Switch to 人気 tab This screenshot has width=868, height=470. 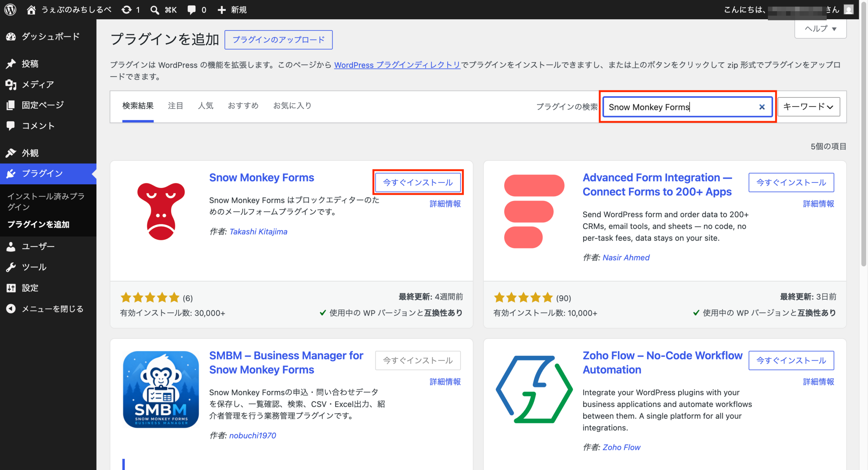[x=205, y=106]
